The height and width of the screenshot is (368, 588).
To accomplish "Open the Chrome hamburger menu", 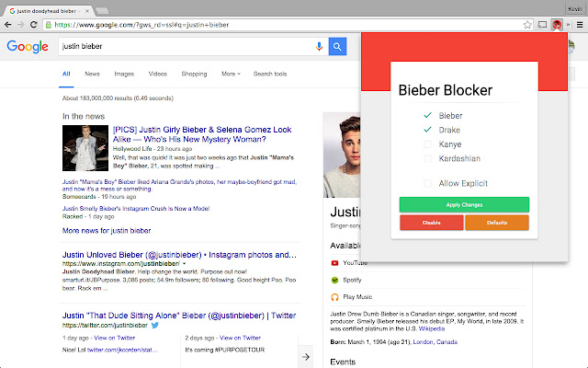I will point(580,25).
